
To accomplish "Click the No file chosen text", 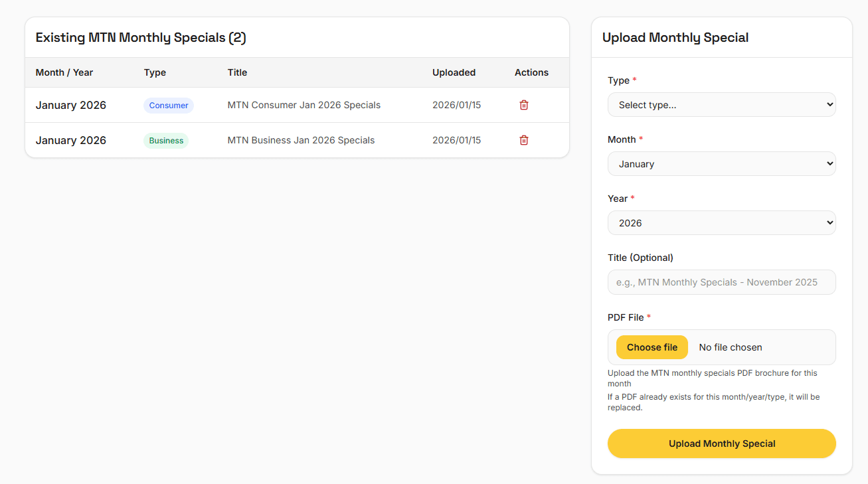I will coord(730,347).
